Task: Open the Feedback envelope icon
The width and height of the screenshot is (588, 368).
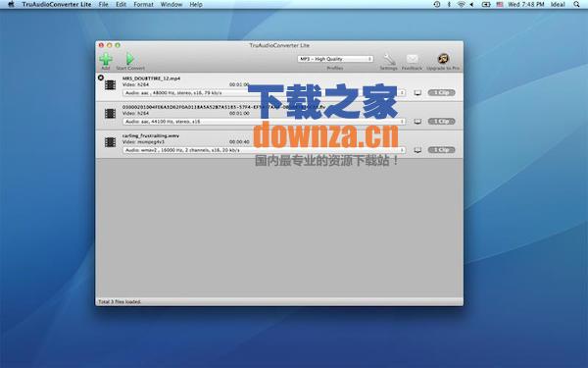Action: click(x=413, y=59)
